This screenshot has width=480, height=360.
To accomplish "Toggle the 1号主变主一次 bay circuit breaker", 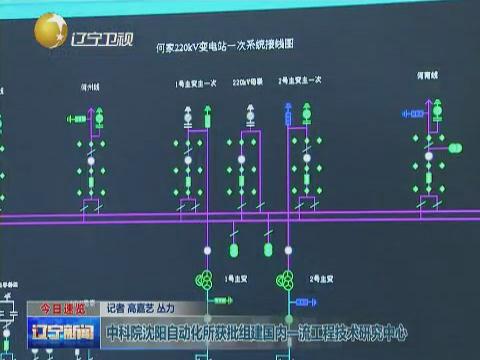I will click(188, 160).
